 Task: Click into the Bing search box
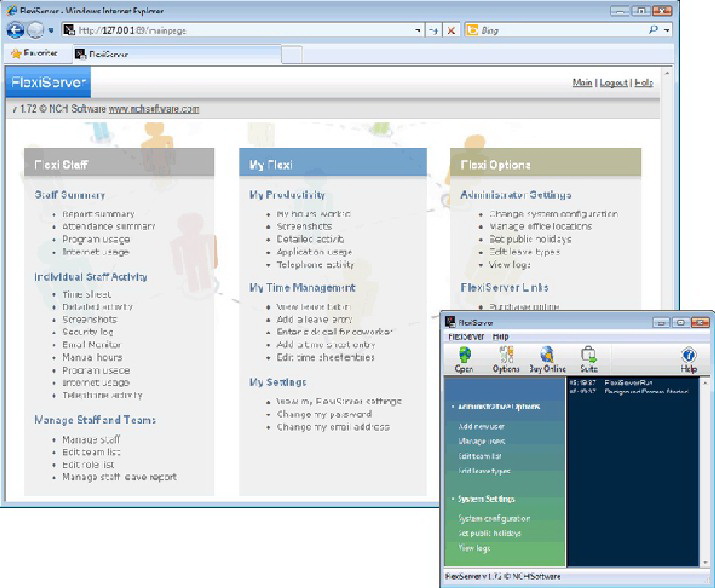(x=561, y=30)
